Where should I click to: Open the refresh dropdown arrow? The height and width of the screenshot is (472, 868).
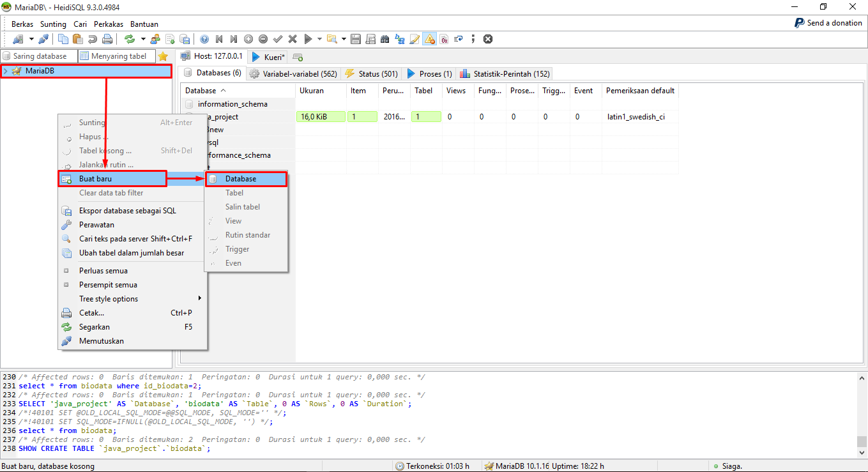(x=143, y=39)
